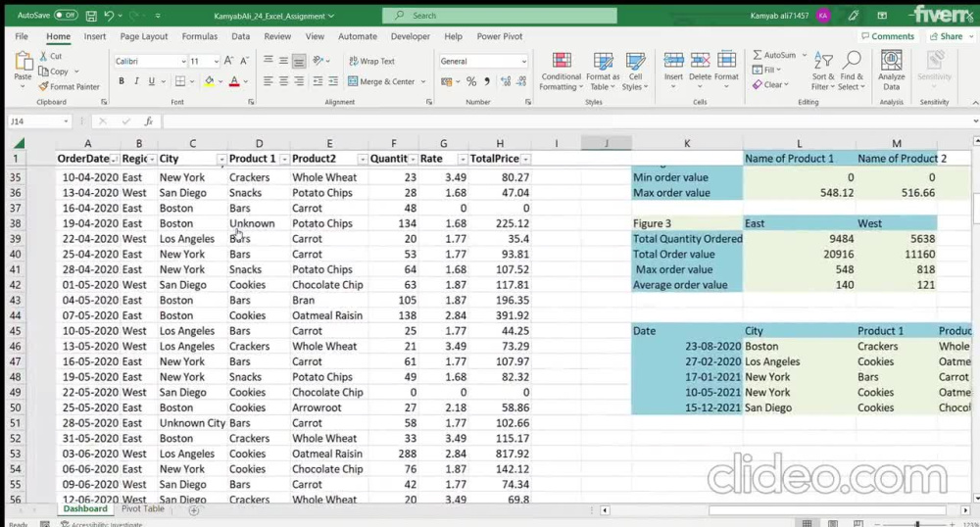Select column J header
This screenshot has height=527, width=980.
pos(607,143)
